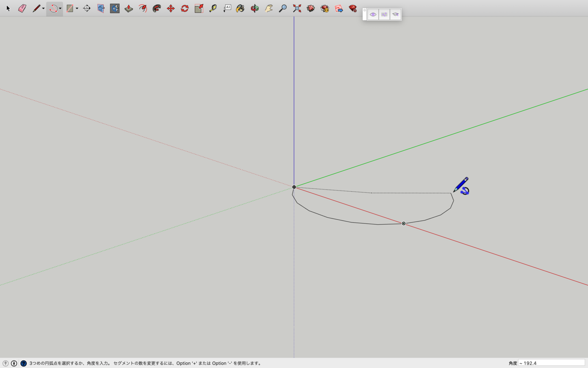Pick the Move tool with red arrows
The height and width of the screenshot is (368, 588).
pyautogui.click(x=171, y=8)
